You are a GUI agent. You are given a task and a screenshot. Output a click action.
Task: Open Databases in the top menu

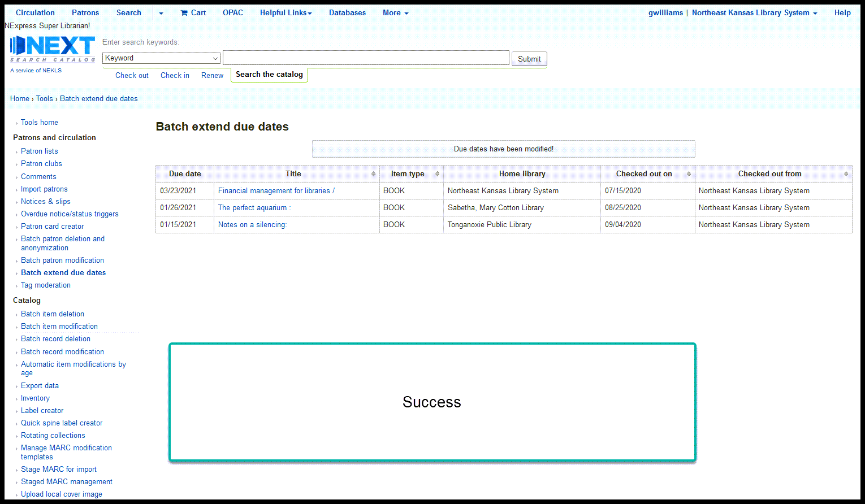(x=347, y=12)
